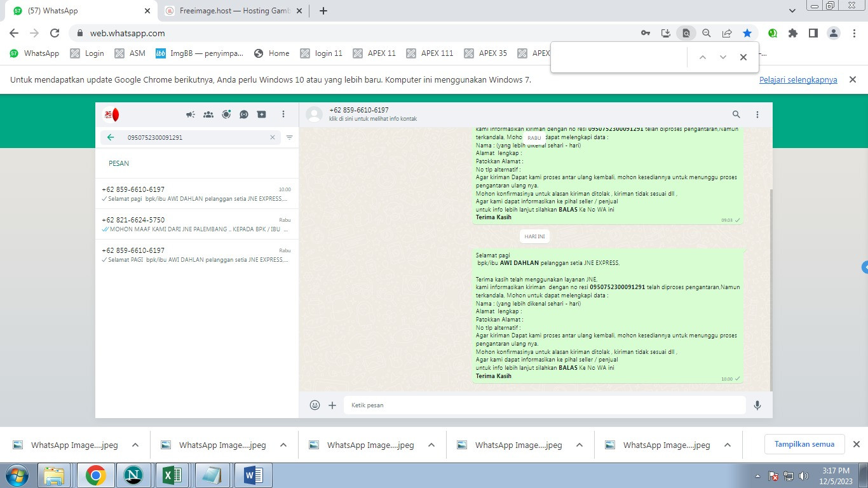The width and height of the screenshot is (868, 488).
Task: Open the WhatsApp Status icon
Action: pos(226,114)
